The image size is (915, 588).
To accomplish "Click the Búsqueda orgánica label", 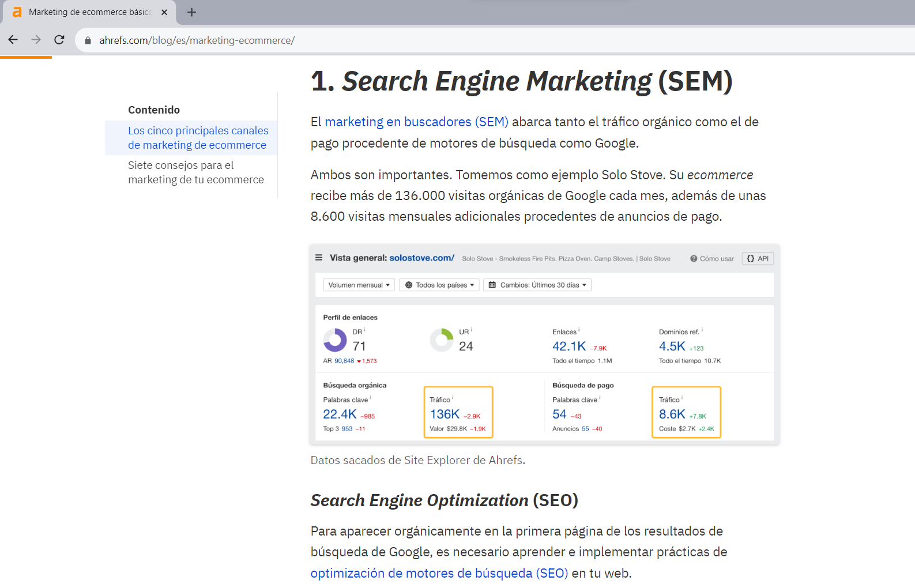I will (355, 386).
